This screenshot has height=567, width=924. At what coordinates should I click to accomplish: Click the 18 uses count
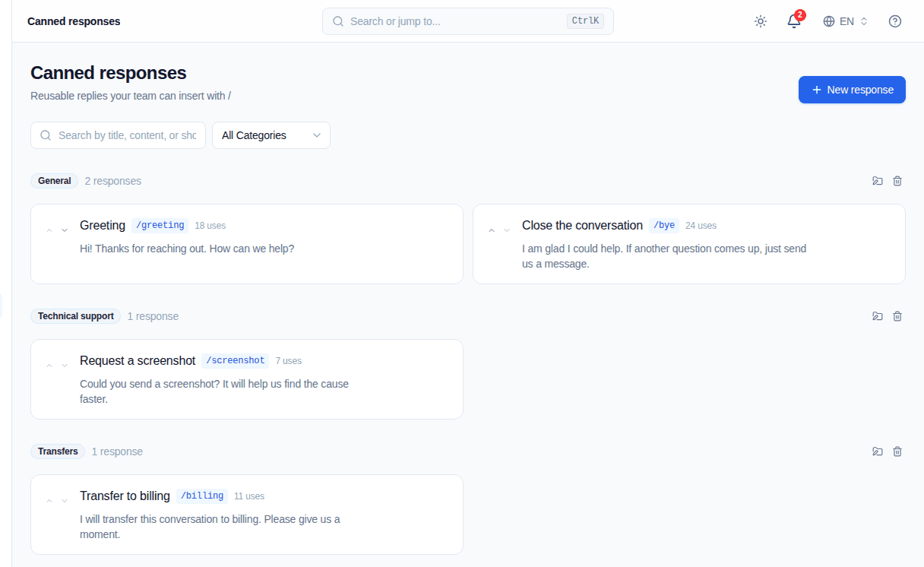pos(210,226)
